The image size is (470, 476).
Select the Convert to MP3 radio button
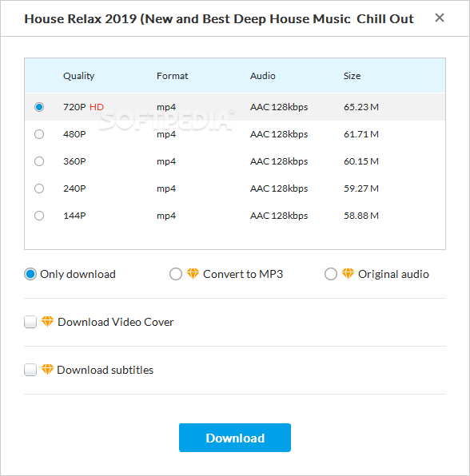tap(176, 274)
